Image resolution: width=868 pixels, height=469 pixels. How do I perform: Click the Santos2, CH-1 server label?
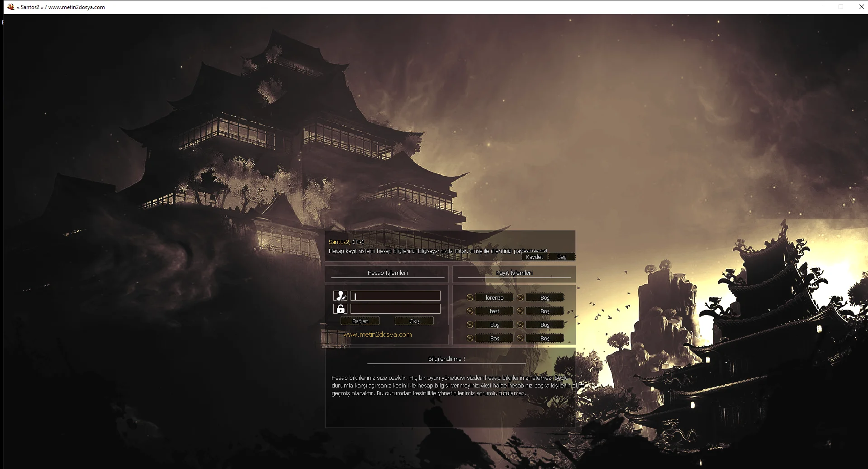tap(346, 242)
